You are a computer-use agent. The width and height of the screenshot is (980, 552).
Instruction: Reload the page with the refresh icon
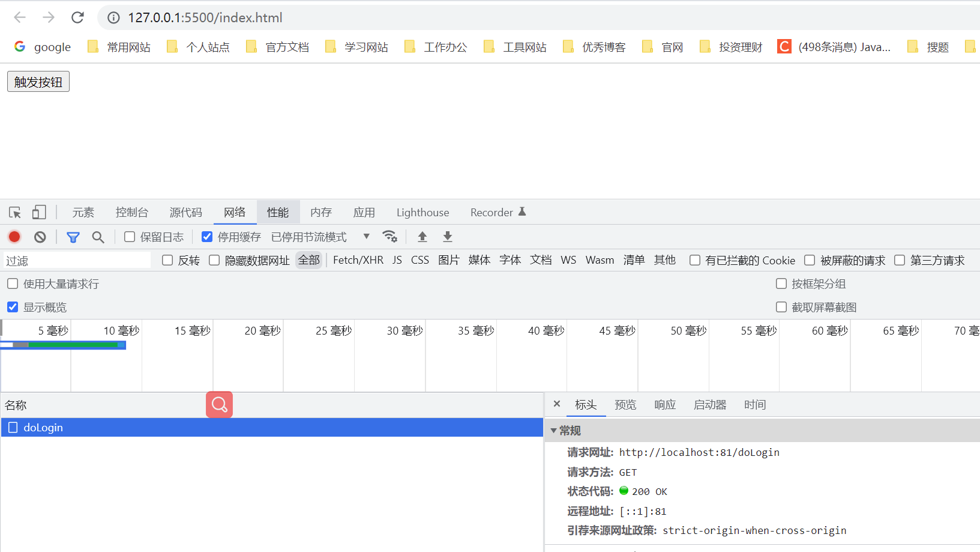77,17
